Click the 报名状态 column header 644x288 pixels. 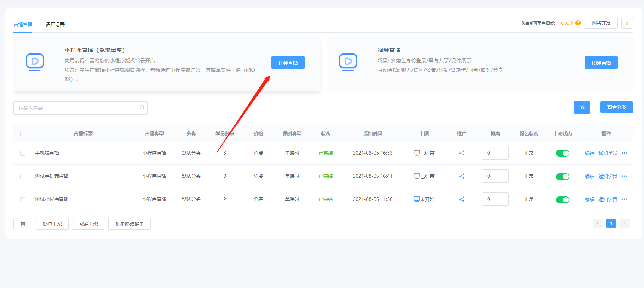tap(529, 134)
